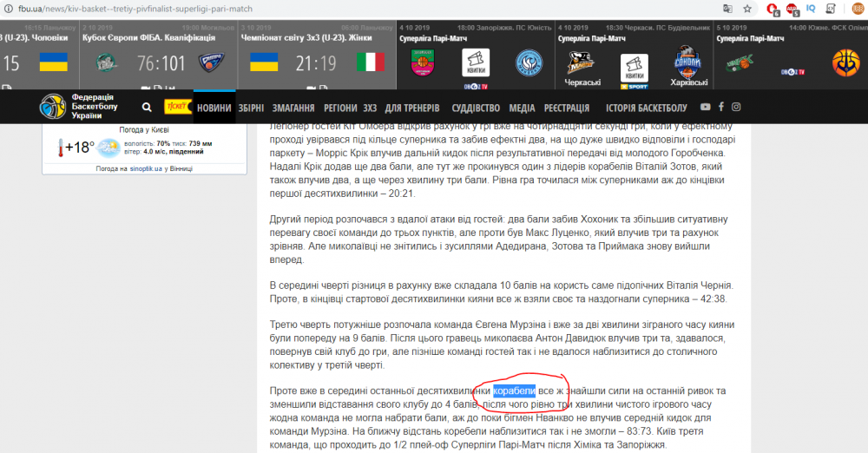Click Квитки tickets icon for Черкаси match
The height and width of the screenshot is (453, 868).
click(635, 61)
